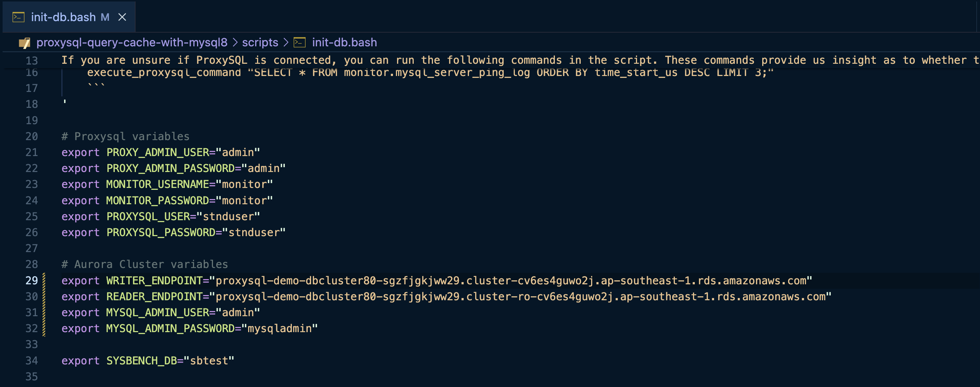Click the export keyword on line 34

[80, 360]
